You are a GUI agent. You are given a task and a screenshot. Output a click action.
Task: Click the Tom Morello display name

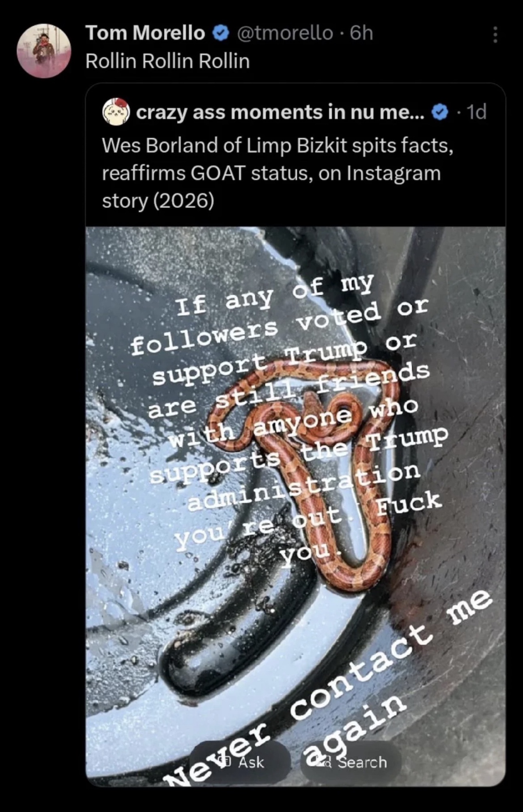pyautogui.click(x=145, y=33)
